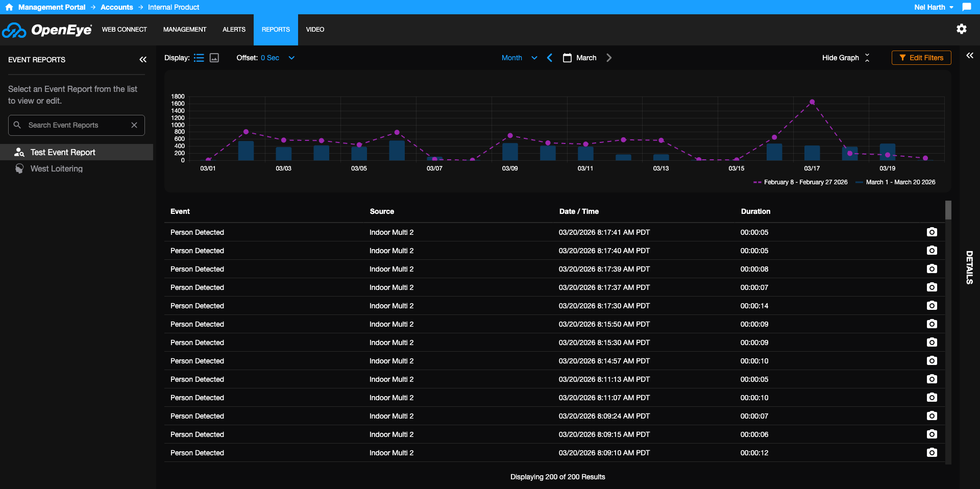
Task: Open the ALERTS tab
Action: pyautogui.click(x=234, y=30)
